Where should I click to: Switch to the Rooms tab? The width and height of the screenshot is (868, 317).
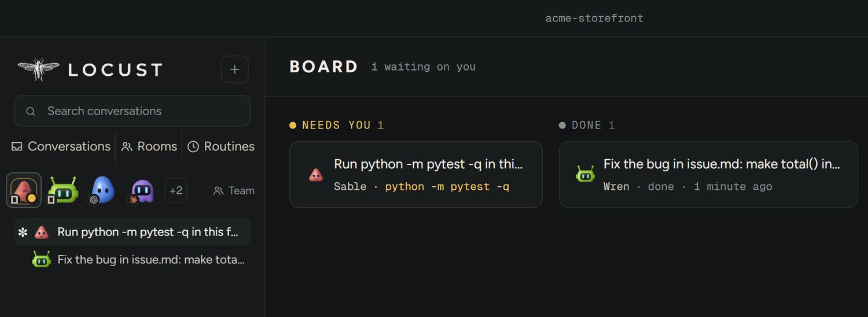(149, 146)
